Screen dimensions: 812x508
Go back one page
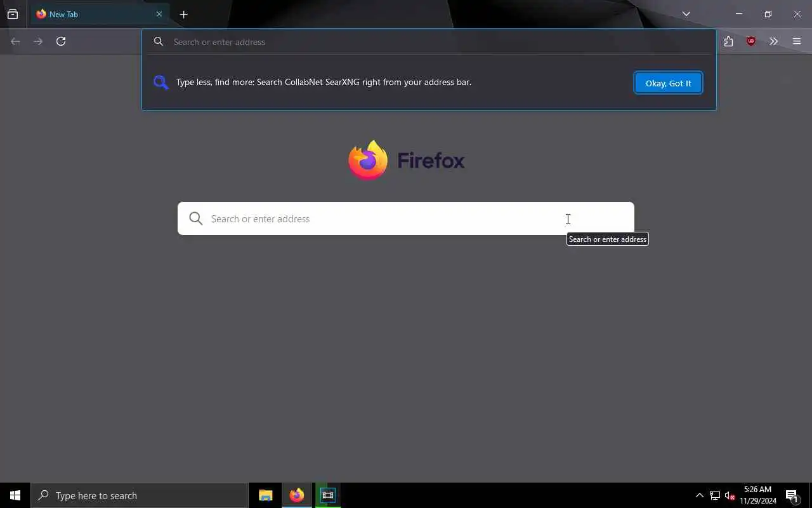[x=15, y=41]
